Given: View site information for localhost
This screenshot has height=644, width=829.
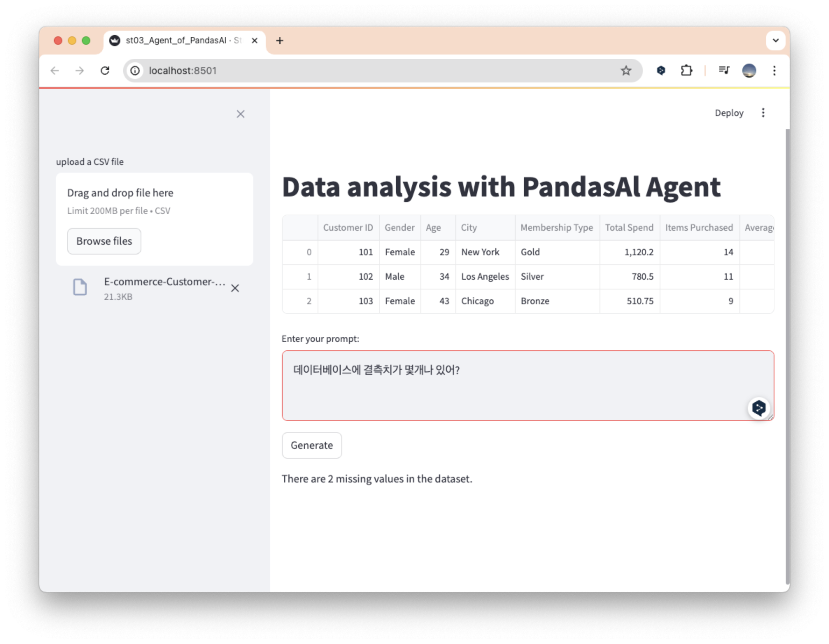Looking at the screenshot, I should [x=135, y=71].
